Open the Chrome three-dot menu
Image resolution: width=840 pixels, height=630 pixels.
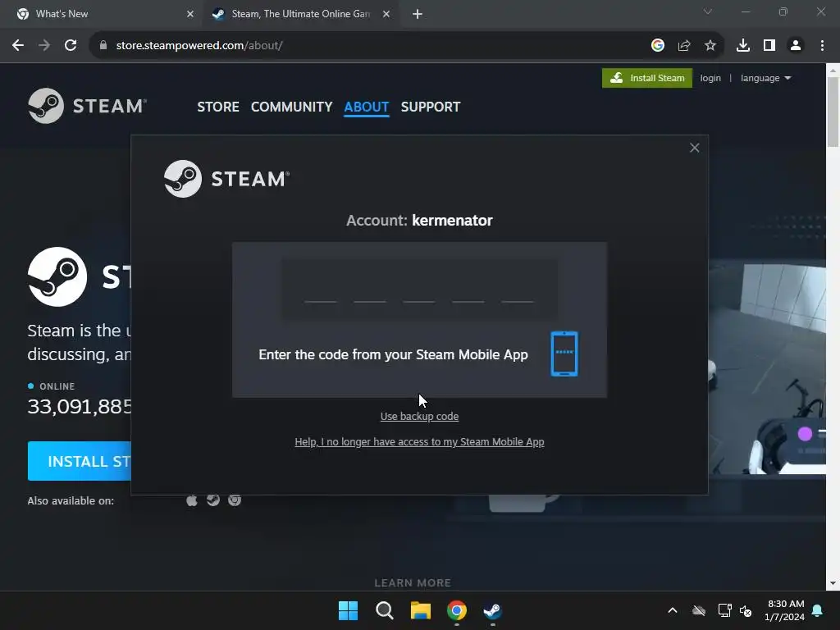822,46
